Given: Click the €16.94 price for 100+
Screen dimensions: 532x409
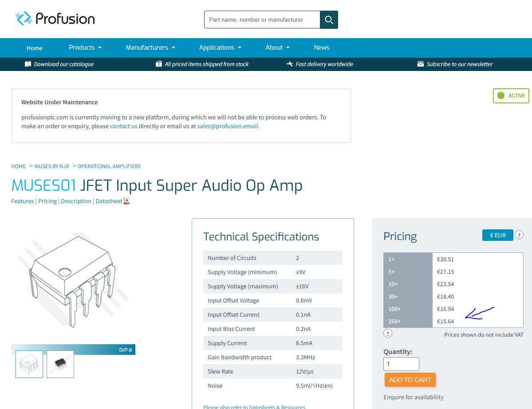Looking at the screenshot, I should click(445, 309).
